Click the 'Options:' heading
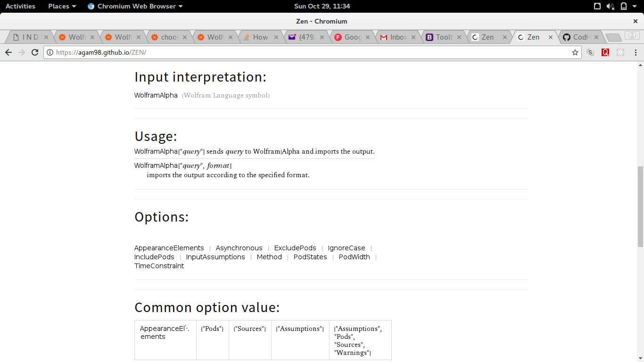This screenshot has height=362, width=644. (161, 217)
